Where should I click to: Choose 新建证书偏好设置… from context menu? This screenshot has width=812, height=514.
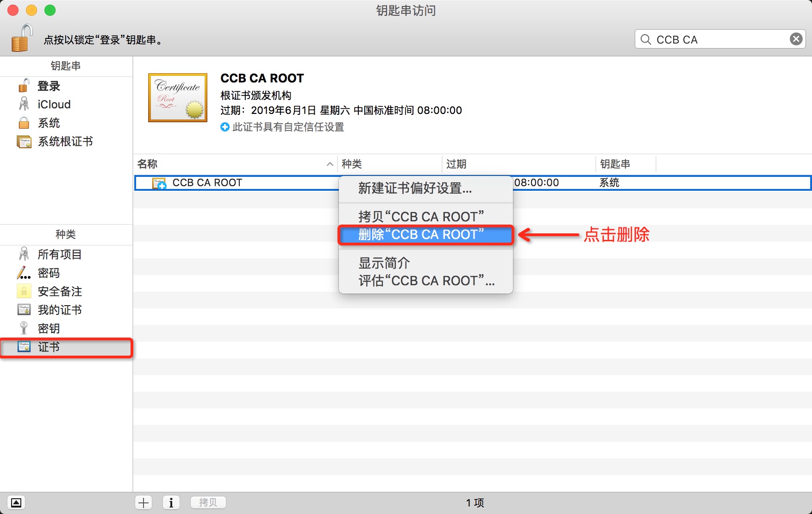tap(426, 188)
